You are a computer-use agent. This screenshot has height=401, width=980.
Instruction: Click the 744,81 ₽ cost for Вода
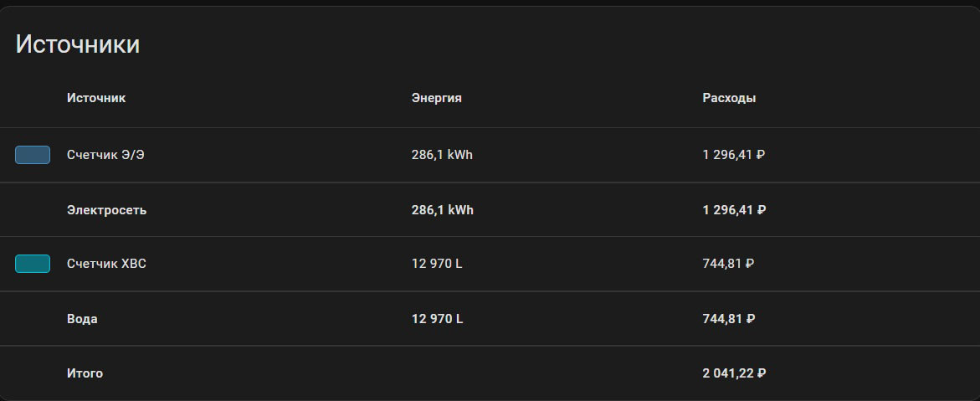coord(728,319)
